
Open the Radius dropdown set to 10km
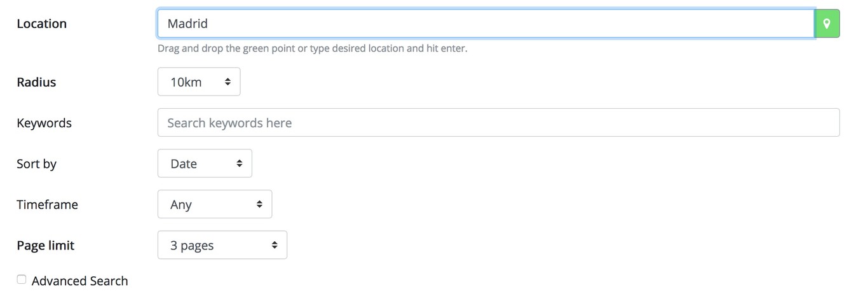pyautogui.click(x=198, y=82)
